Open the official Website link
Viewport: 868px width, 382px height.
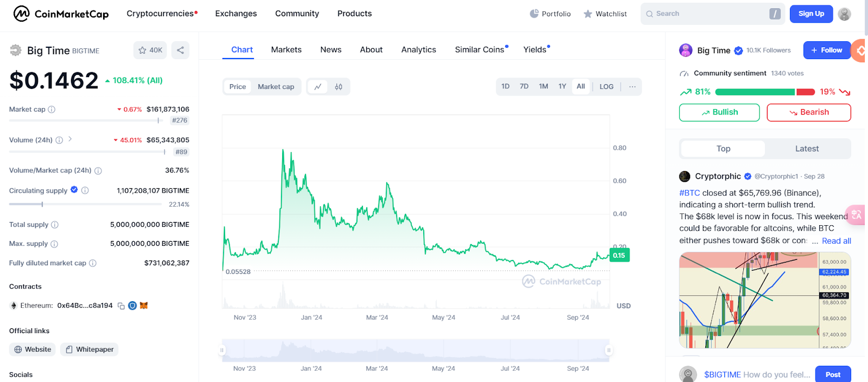[x=33, y=349]
